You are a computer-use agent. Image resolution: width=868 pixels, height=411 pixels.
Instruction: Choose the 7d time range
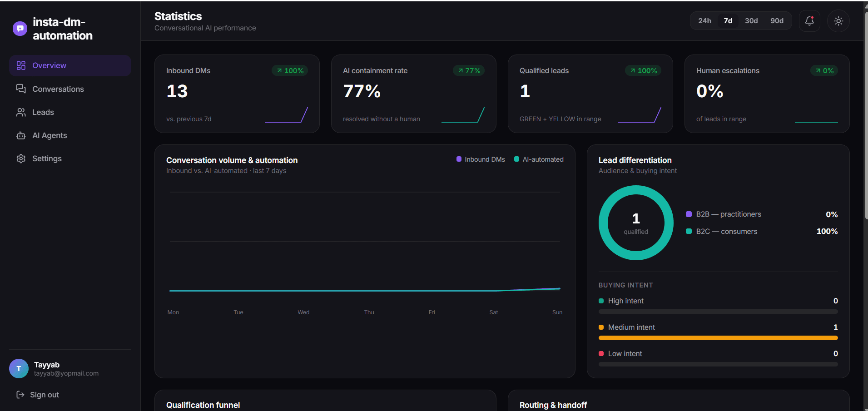(x=728, y=21)
